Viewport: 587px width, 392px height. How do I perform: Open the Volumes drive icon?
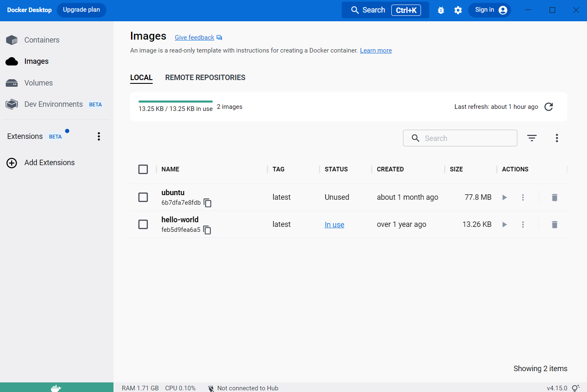[12, 83]
